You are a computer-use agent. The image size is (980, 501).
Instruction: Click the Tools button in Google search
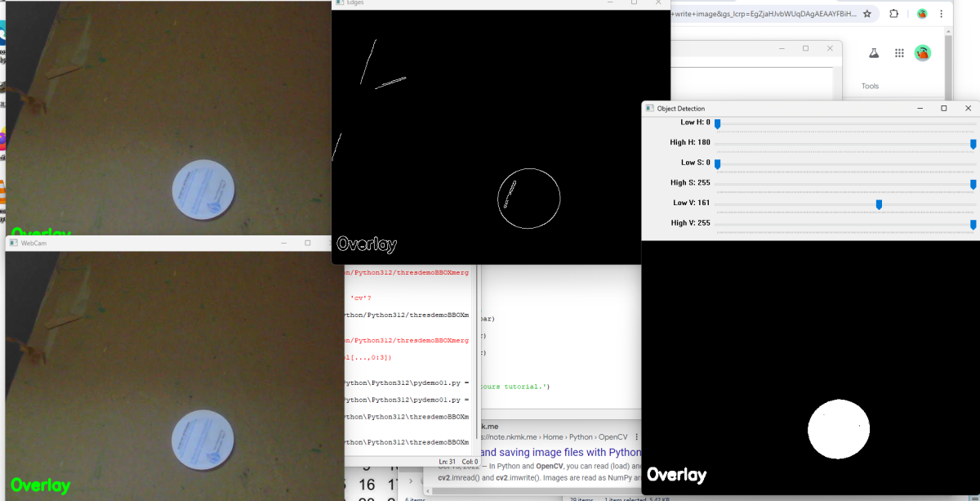point(870,86)
